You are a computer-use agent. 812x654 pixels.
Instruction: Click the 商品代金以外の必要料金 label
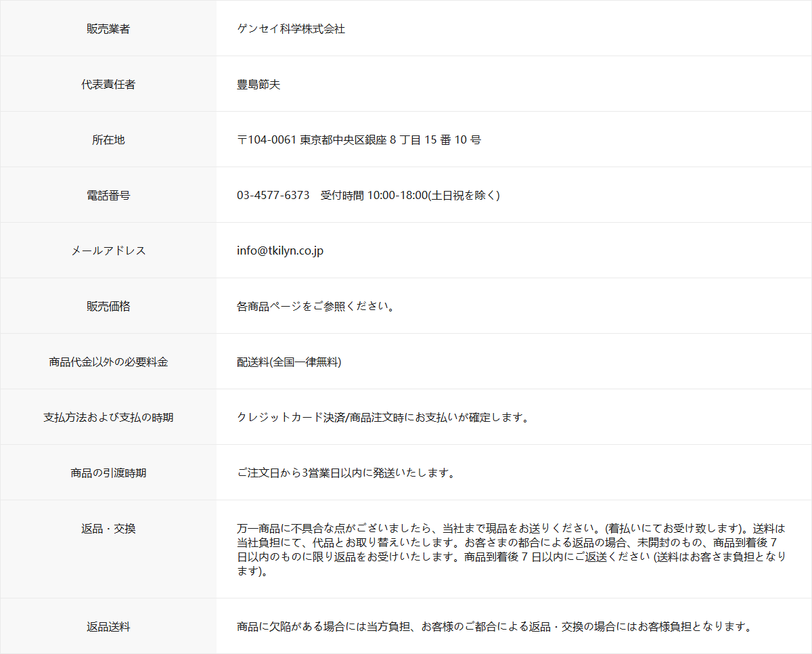[x=108, y=362]
